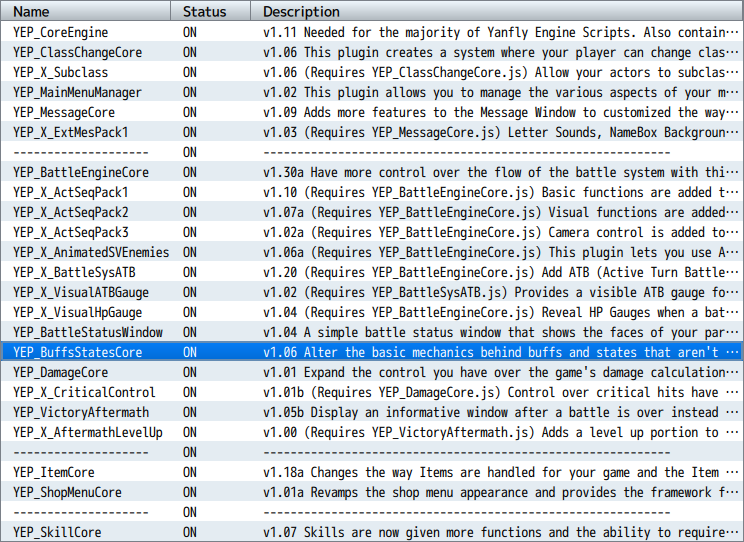744x542 pixels.
Task: Click the highlighted YEP_BuffsStatesCore row
Action: [372, 352]
